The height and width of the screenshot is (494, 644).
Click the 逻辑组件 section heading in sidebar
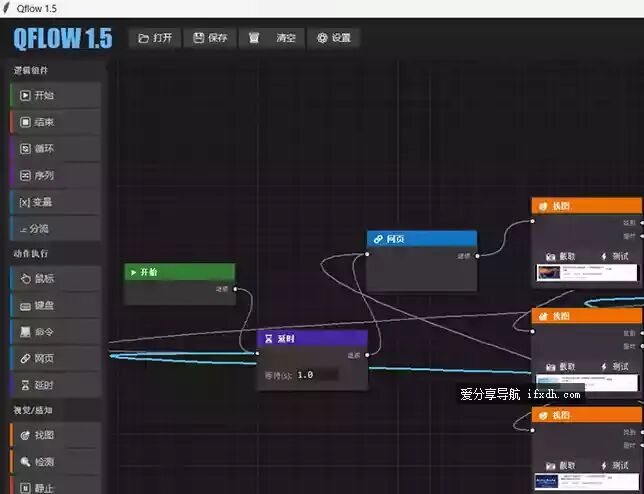(x=31, y=70)
